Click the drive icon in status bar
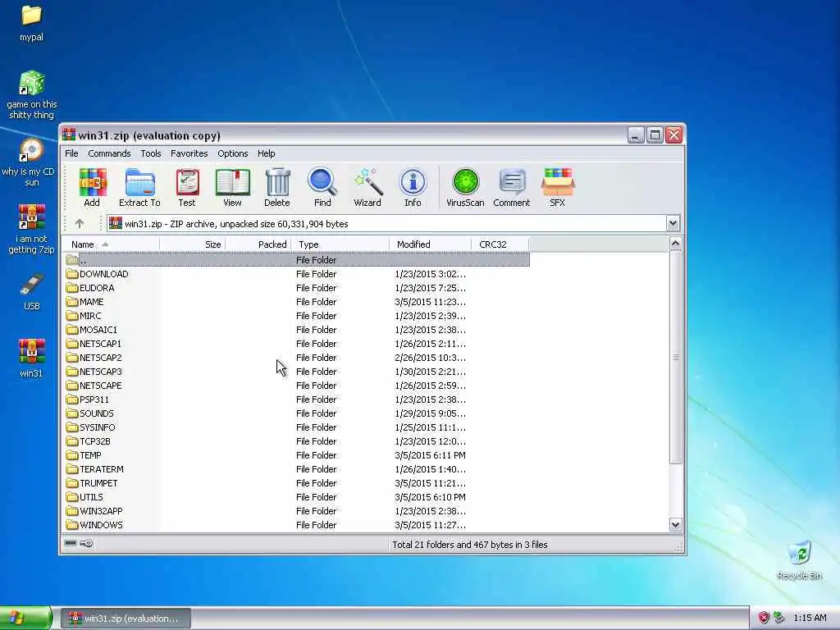 click(x=71, y=543)
